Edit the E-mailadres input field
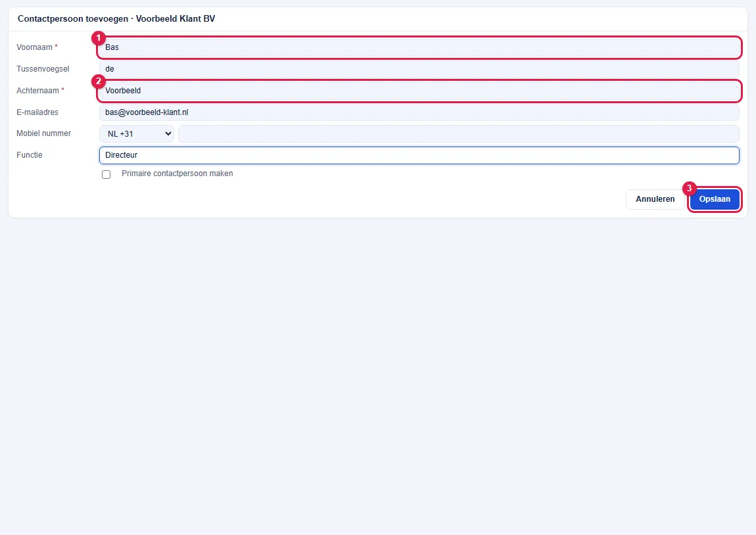 coord(419,112)
